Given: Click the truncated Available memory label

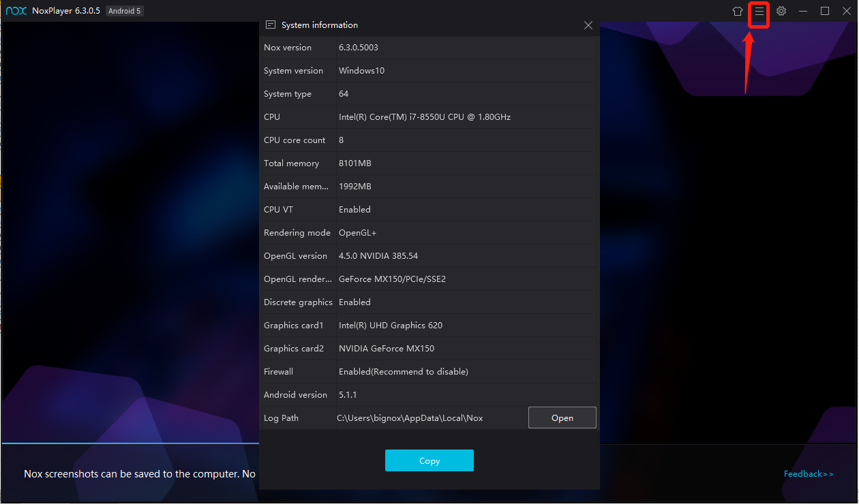Looking at the screenshot, I should pos(298,187).
